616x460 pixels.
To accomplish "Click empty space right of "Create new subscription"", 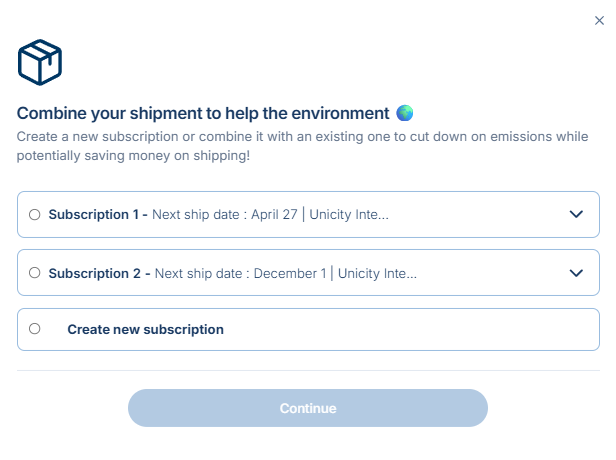I will [x=420, y=329].
